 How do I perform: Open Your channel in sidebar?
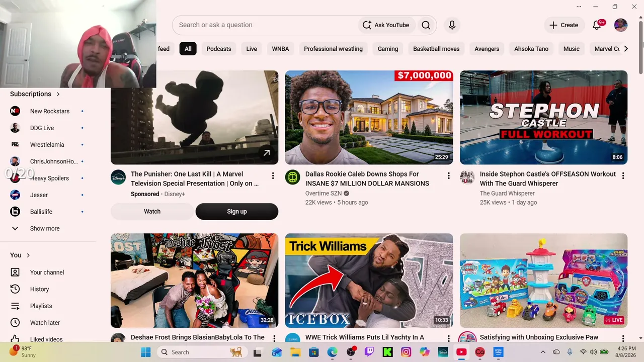click(47, 273)
